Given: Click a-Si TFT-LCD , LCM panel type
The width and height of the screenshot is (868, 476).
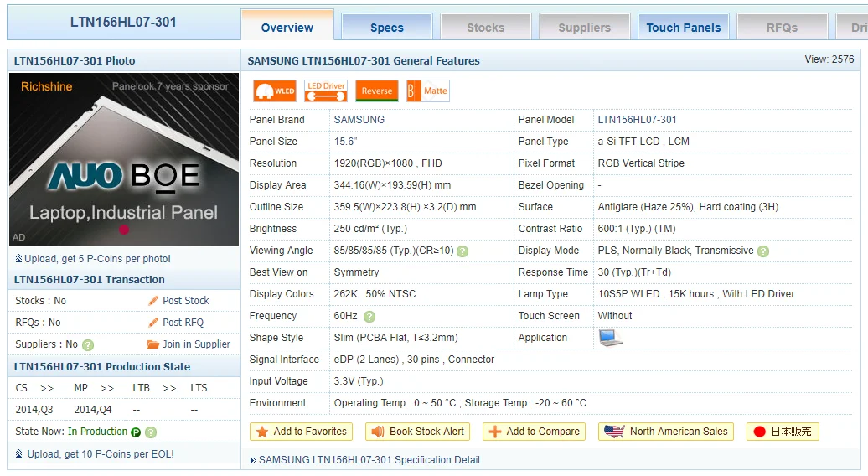Looking at the screenshot, I should click(643, 141).
